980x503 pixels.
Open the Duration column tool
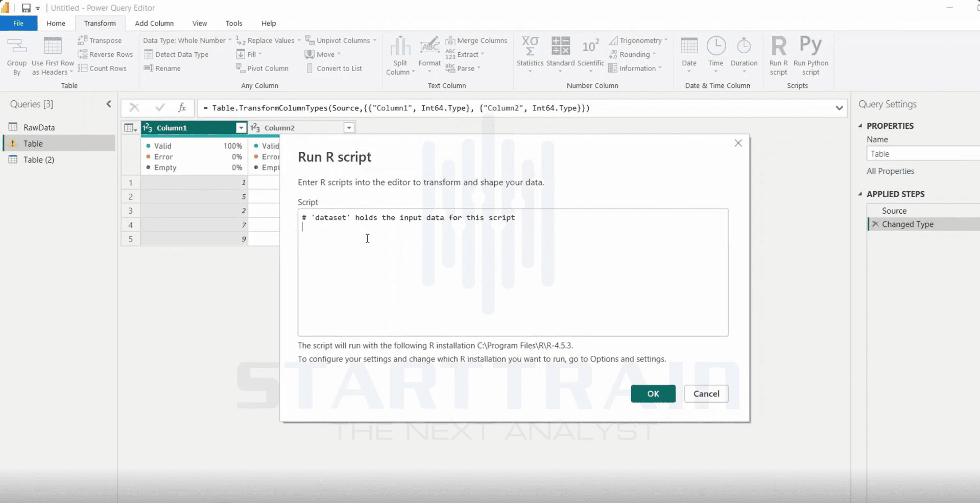coord(744,54)
